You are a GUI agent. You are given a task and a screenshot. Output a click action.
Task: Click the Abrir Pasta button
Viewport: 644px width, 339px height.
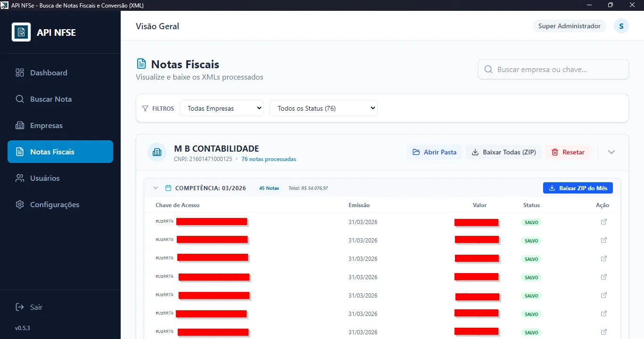click(434, 152)
